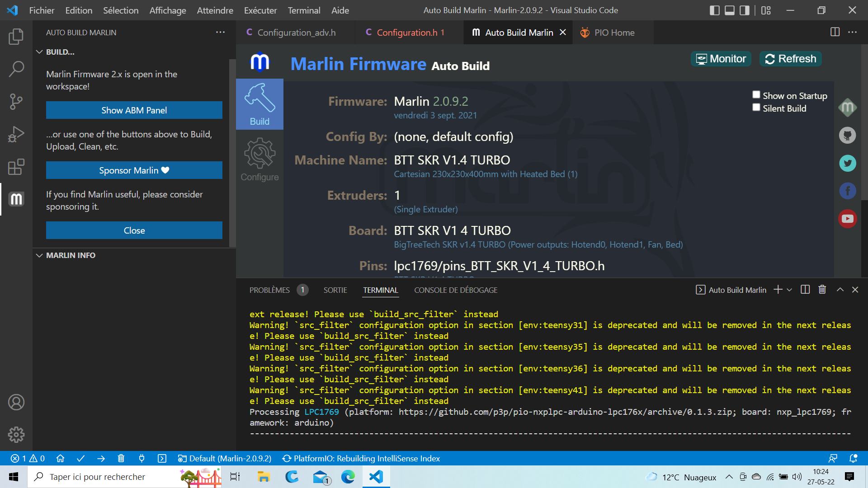Click the Refresh button
This screenshot has height=488, width=868.
click(791, 59)
